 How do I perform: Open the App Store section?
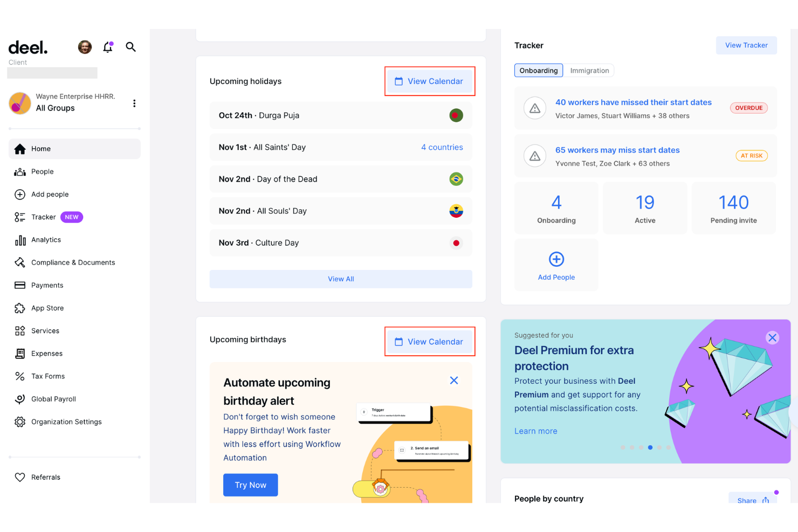point(47,308)
